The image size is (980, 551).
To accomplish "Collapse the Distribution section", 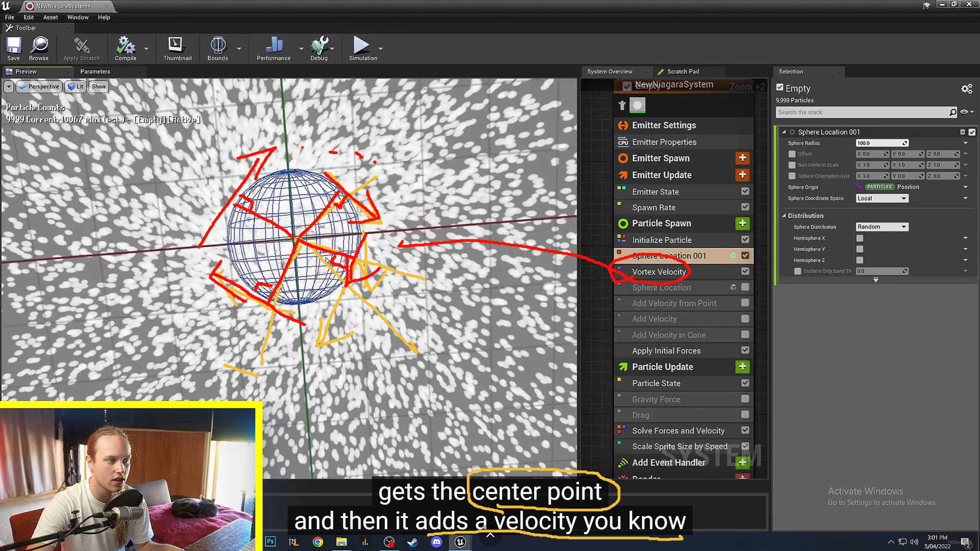I will (x=784, y=216).
